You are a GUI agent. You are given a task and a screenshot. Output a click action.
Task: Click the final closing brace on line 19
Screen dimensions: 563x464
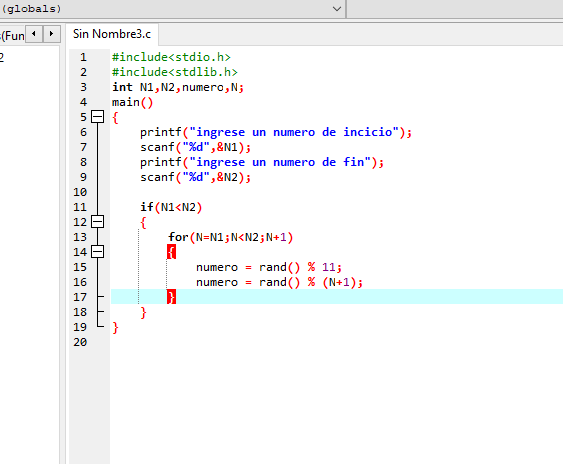pos(115,328)
